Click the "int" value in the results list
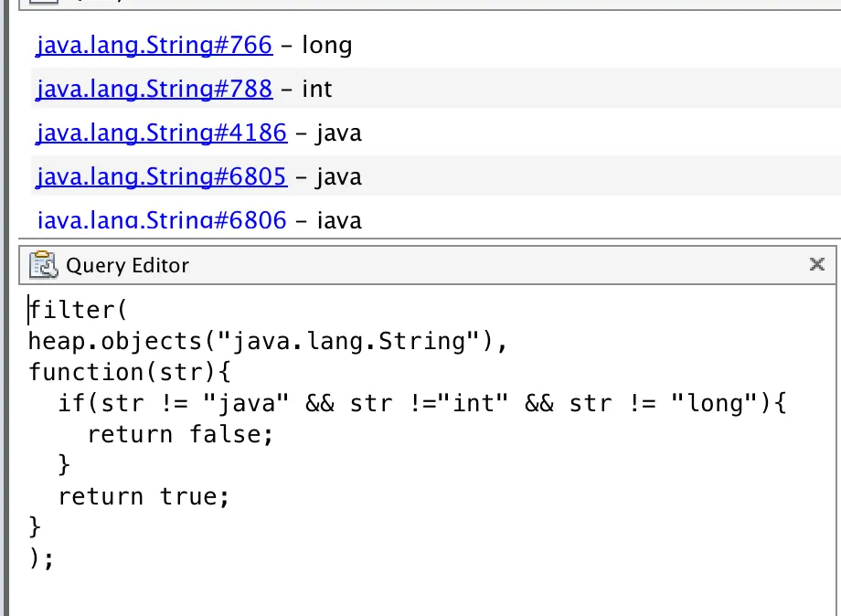The height and width of the screenshot is (616, 841). 317,89
